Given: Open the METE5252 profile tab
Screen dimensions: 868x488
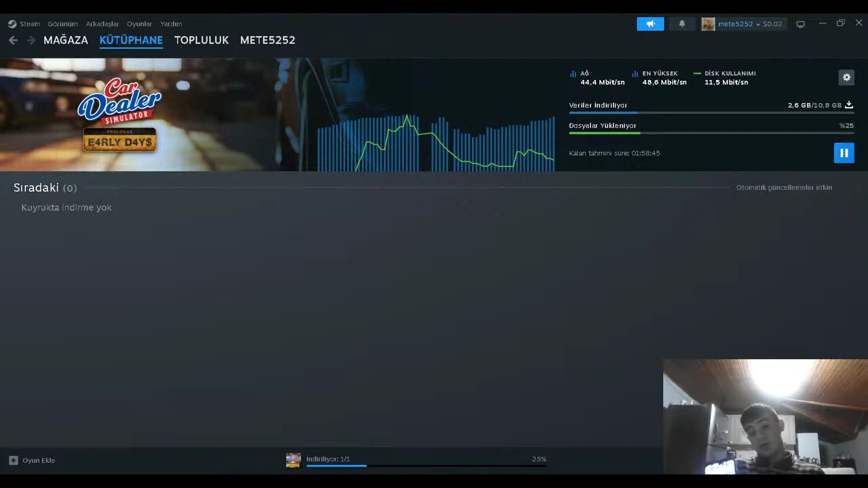Looking at the screenshot, I should [x=268, y=40].
